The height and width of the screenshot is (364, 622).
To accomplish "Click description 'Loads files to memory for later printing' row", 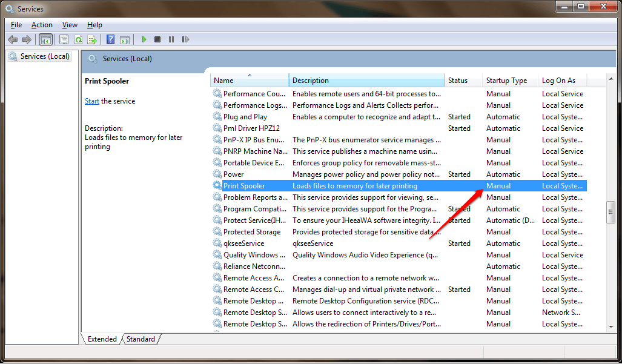I will tap(355, 185).
